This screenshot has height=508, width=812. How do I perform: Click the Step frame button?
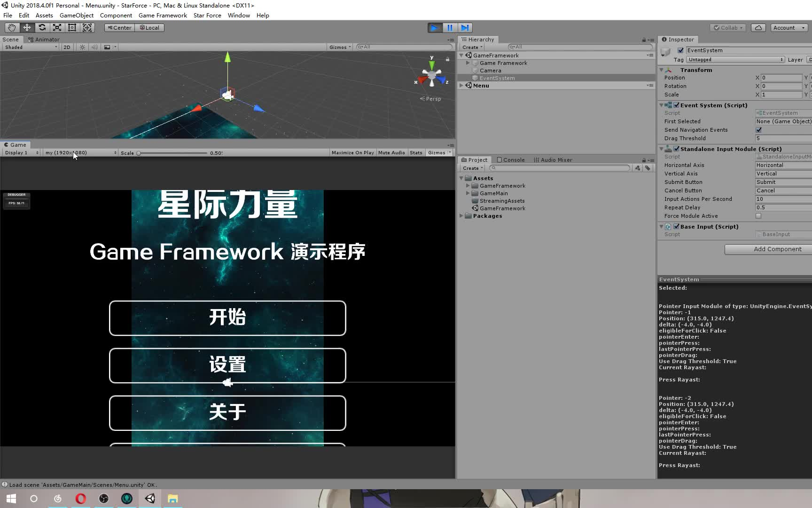tap(465, 28)
